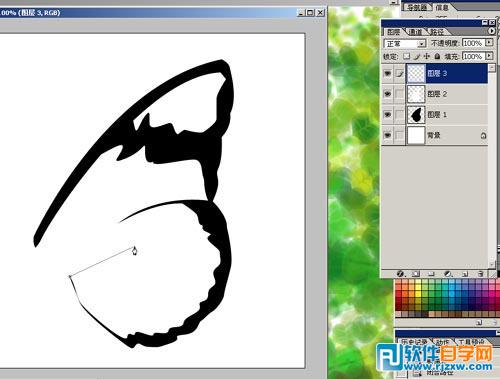Hide 图层 1 using its eye icon
Screen dimensions: 500x379
tap(388, 115)
